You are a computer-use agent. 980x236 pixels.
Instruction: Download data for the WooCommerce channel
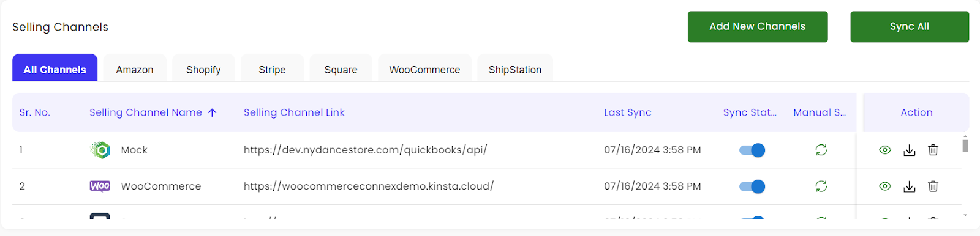point(910,186)
